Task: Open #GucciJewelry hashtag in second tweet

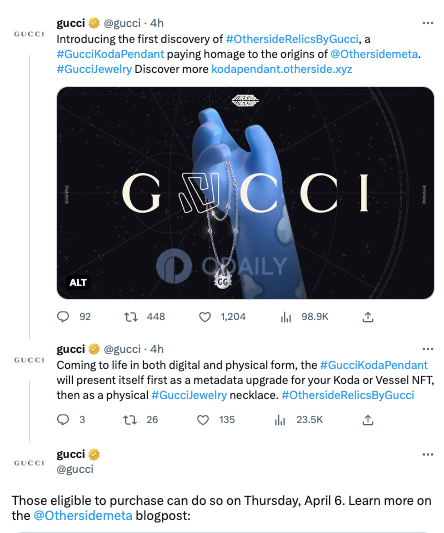Action: tap(189, 395)
